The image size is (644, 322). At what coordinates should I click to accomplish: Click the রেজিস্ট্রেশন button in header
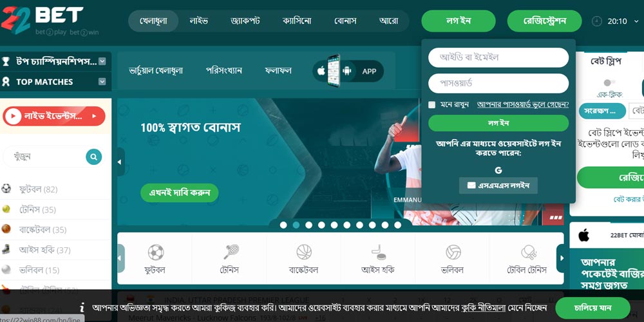tap(545, 21)
